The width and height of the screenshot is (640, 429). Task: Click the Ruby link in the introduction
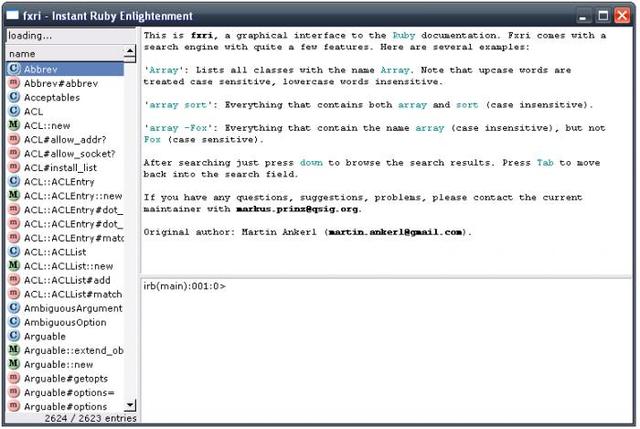(x=404, y=36)
